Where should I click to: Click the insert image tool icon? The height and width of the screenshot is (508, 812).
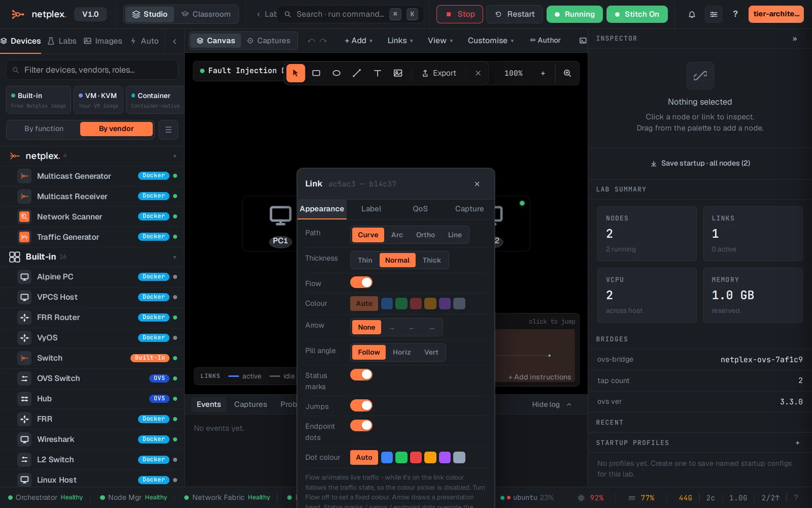(398, 73)
